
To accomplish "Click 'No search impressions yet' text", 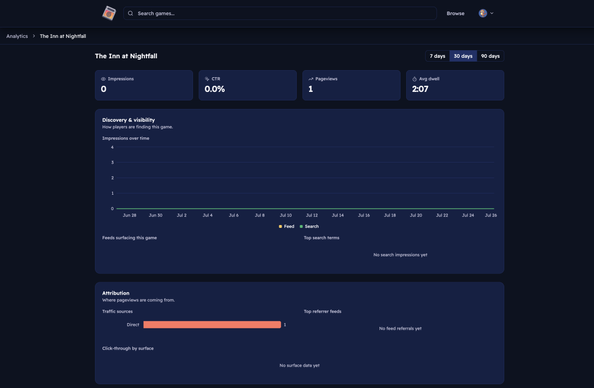I will [x=400, y=255].
